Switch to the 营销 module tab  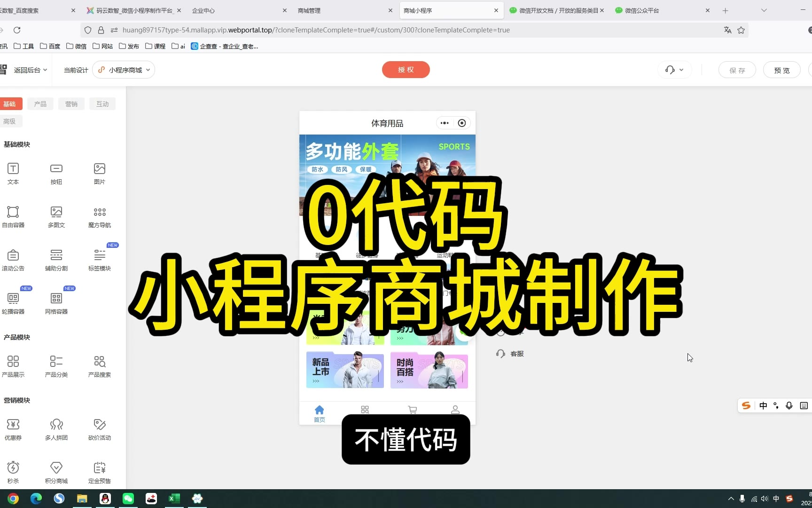[x=71, y=104]
